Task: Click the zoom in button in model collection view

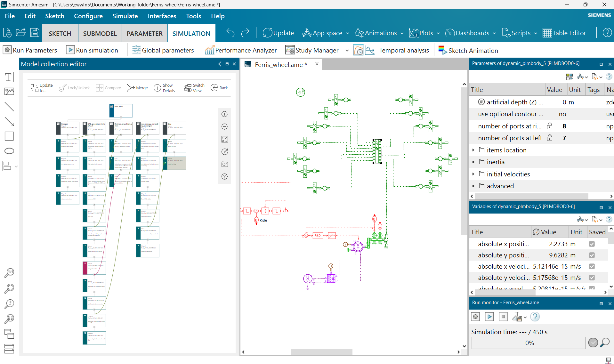Action: coord(225,114)
